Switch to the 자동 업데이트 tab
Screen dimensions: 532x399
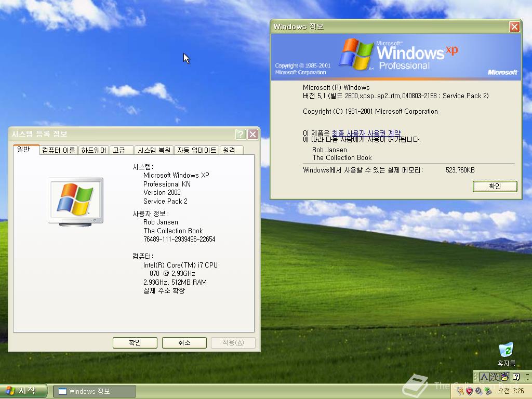tap(197, 150)
